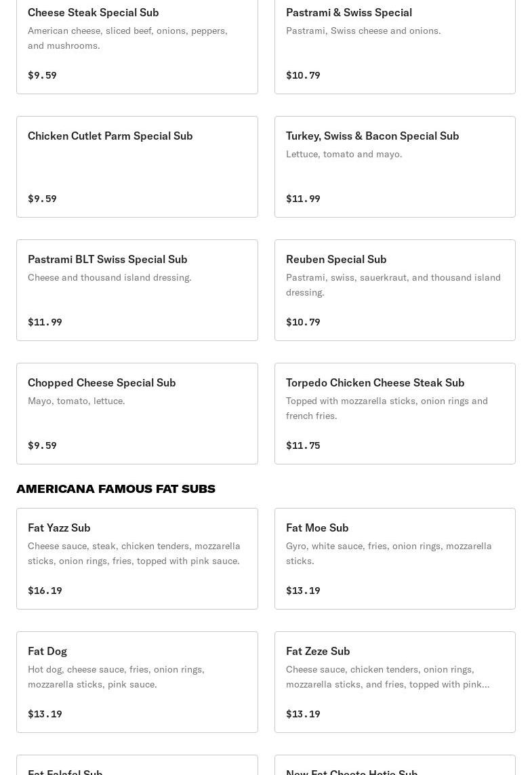Click the Fat Dog description mentioning hot dog

point(116,677)
